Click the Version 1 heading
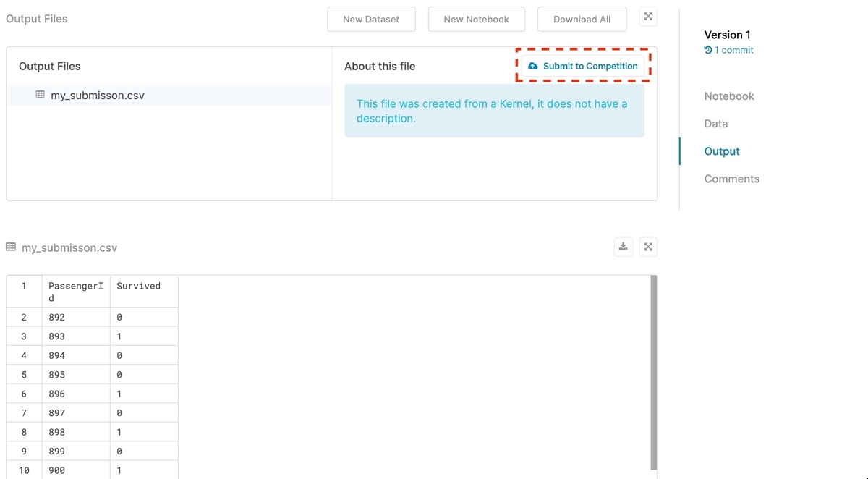This screenshot has height=479, width=868. (727, 35)
